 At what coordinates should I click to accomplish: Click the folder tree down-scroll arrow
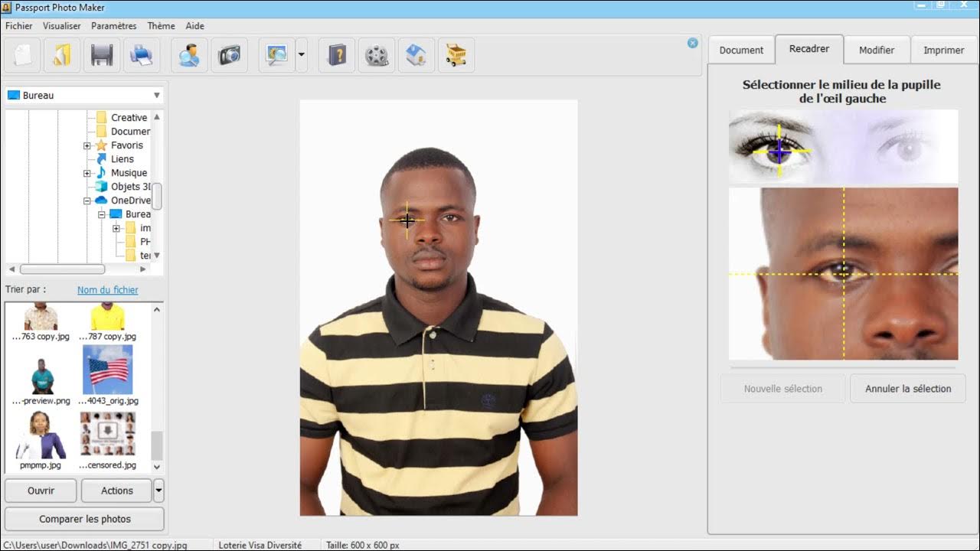click(x=157, y=256)
